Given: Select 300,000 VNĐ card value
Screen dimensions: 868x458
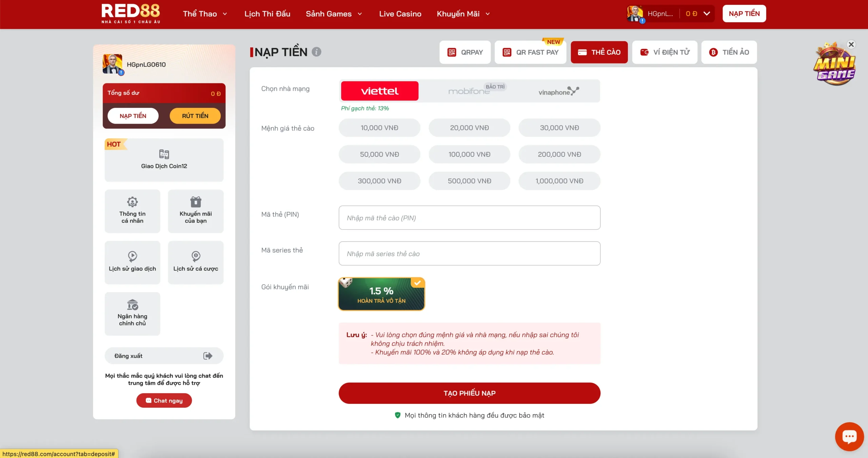Looking at the screenshot, I should [379, 181].
